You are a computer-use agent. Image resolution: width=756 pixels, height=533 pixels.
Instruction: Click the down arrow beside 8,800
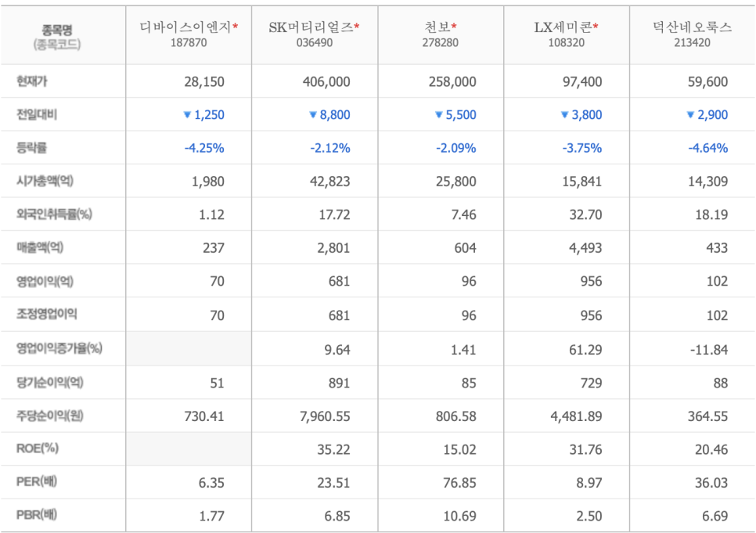coord(313,115)
